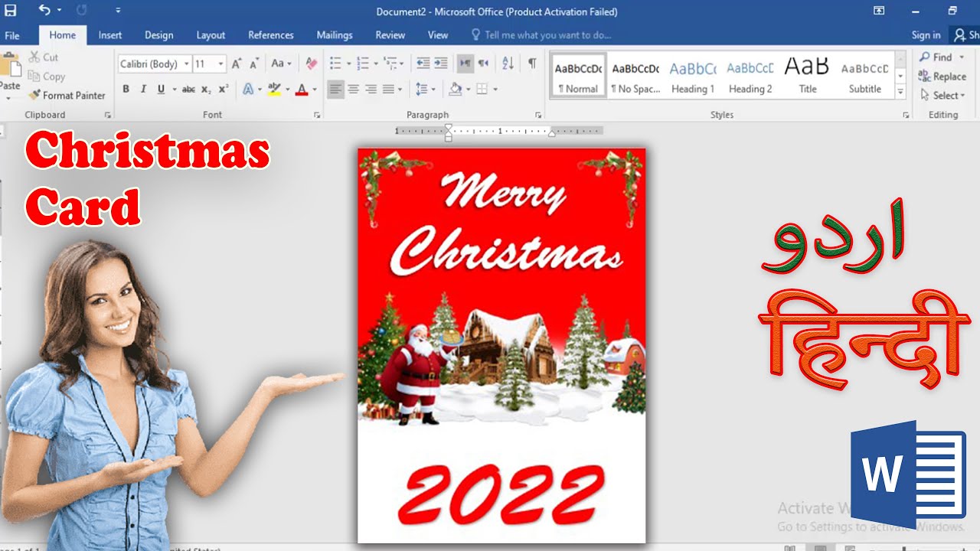The image size is (980, 551).
Task: Click the Align Left icon
Action: 336,90
